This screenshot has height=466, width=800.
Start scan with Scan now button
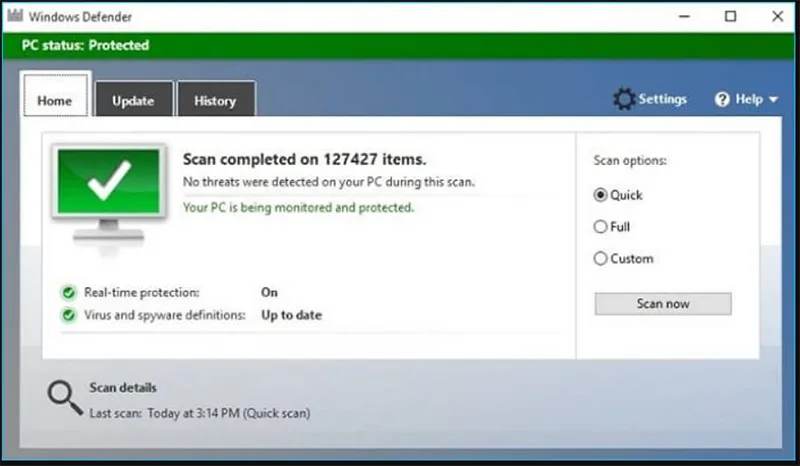coord(663,304)
